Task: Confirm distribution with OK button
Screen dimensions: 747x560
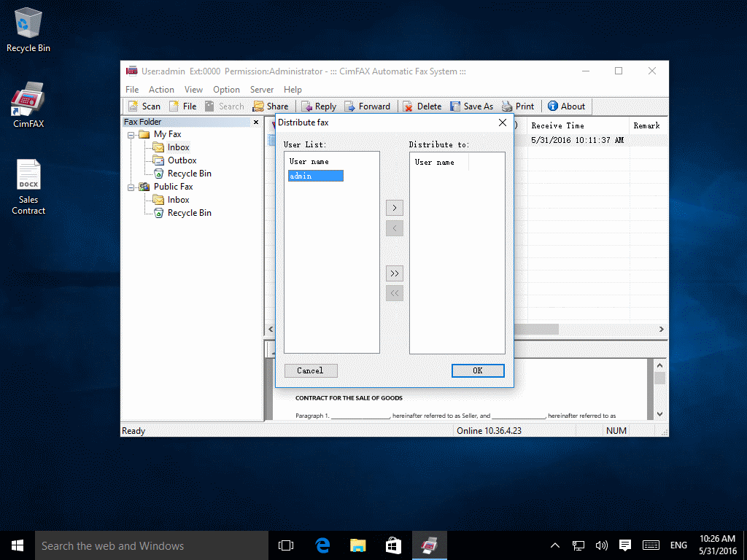Action: tap(478, 370)
